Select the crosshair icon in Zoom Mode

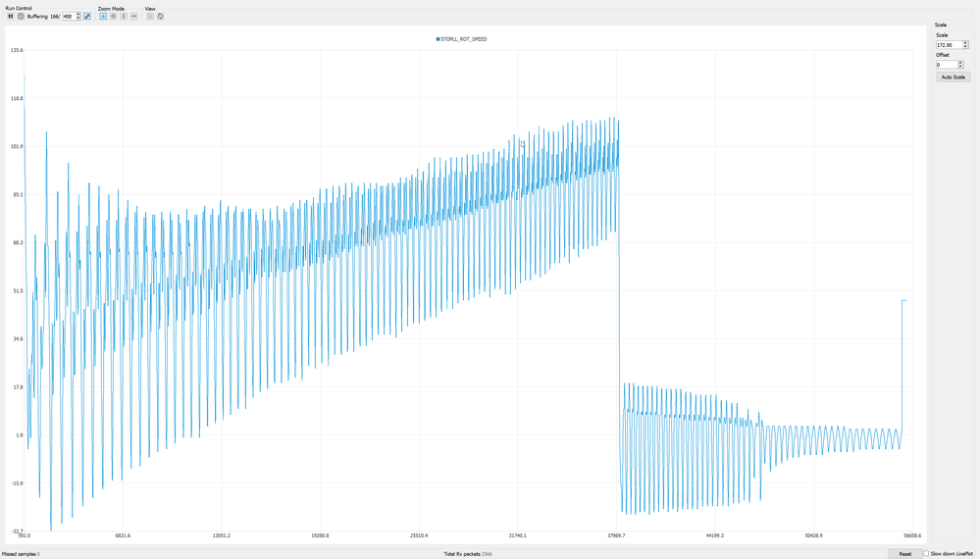point(113,17)
